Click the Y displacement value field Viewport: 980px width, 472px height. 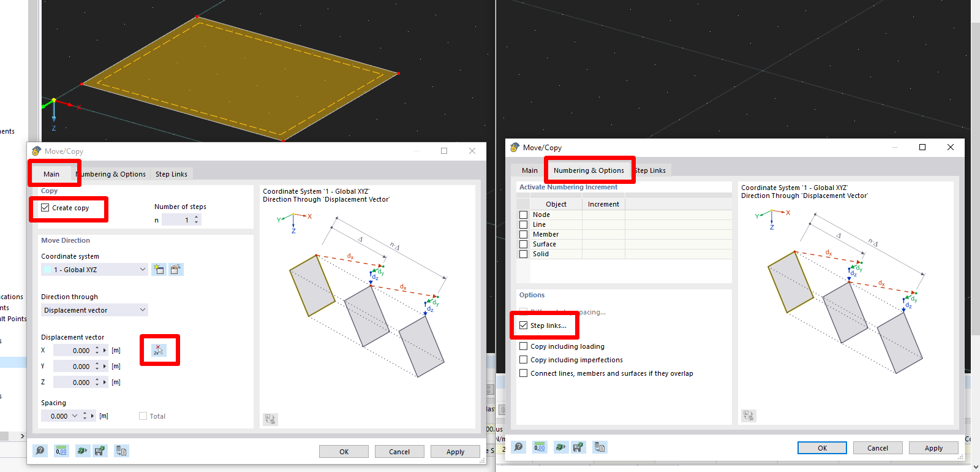[x=73, y=367]
